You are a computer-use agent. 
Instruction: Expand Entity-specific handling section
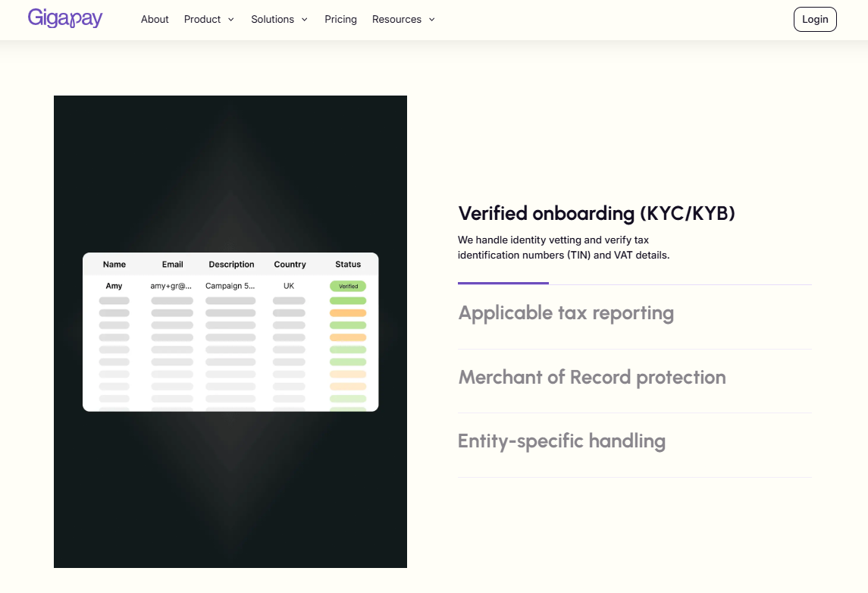click(x=561, y=441)
